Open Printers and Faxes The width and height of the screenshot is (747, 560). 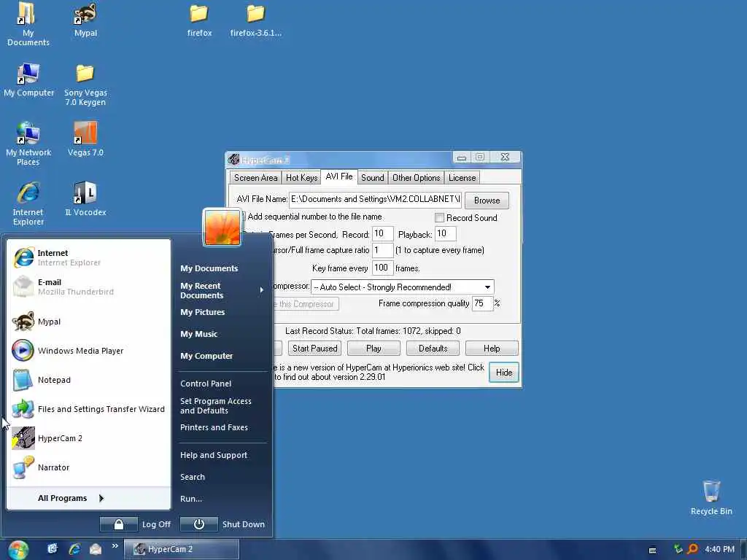coord(214,427)
